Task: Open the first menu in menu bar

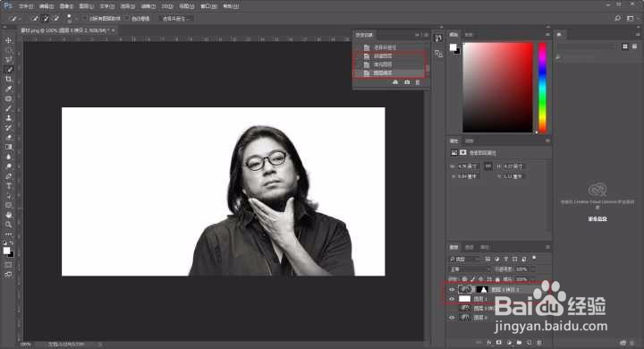Action: point(25,6)
